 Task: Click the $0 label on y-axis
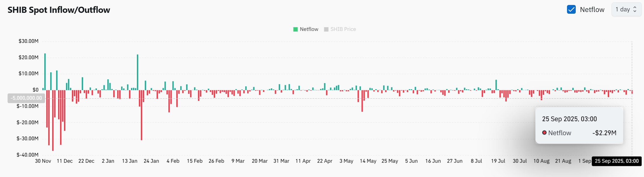pyautogui.click(x=35, y=90)
